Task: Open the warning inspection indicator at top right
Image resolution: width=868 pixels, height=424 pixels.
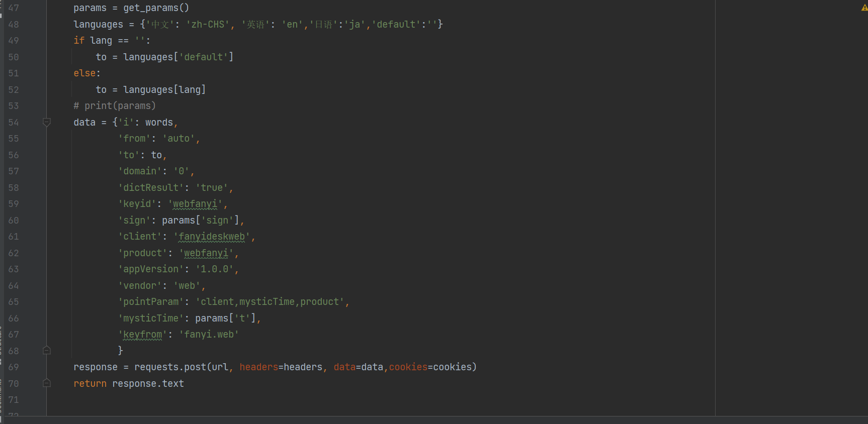Action: pyautogui.click(x=864, y=8)
